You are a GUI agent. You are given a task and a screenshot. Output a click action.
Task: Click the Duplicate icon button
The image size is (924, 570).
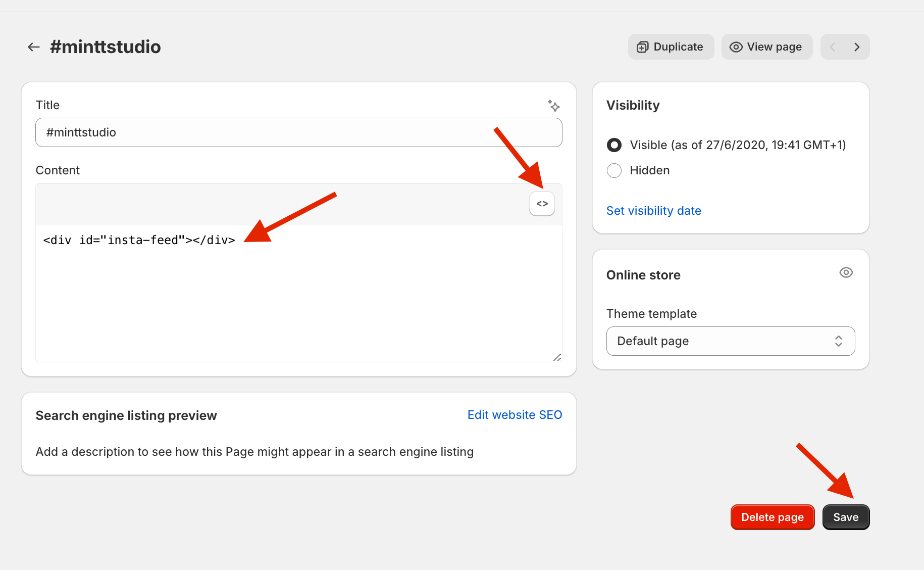pos(642,46)
